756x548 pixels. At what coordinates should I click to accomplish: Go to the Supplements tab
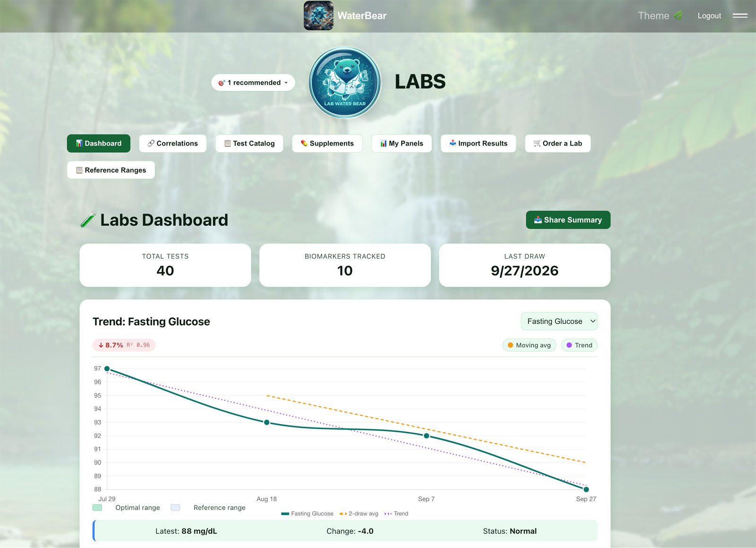point(327,143)
